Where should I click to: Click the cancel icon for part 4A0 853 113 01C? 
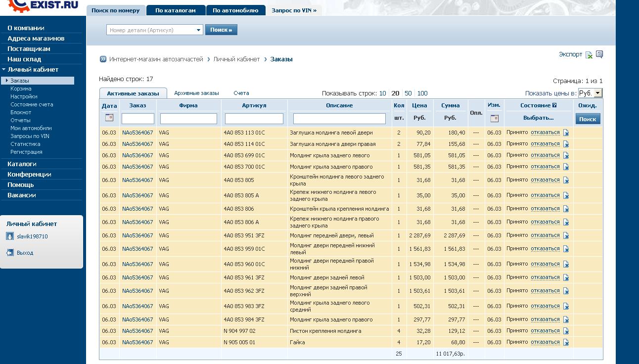[x=566, y=133]
